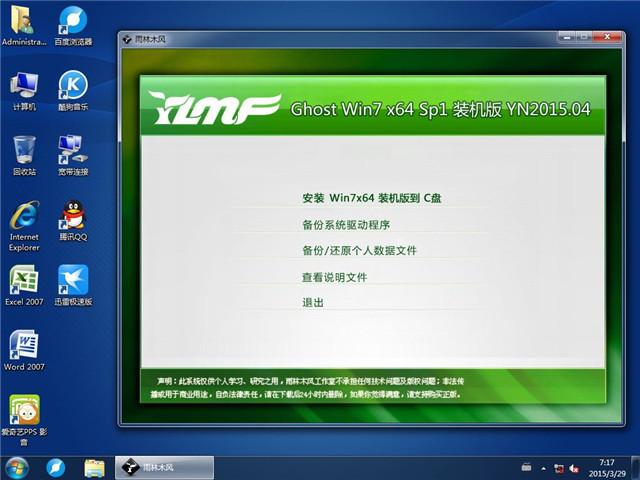Click 退出 to exit the installer

pyautogui.click(x=313, y=302)
